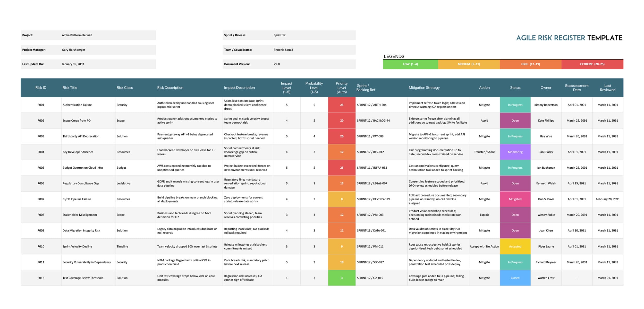Select the "Priority Level (Auto)" column header

pos(342,88)
